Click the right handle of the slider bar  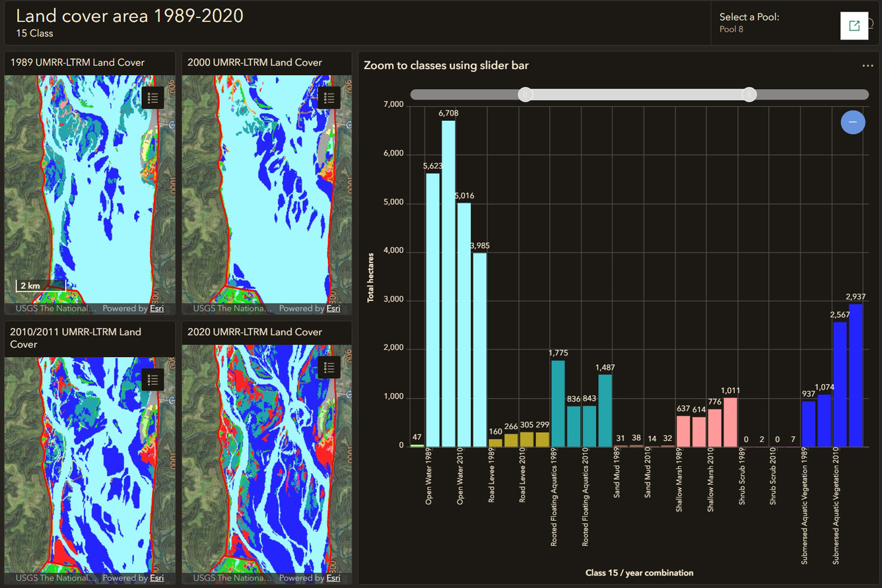point(749,94)
